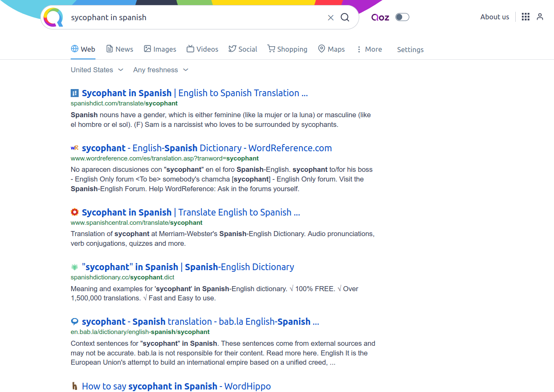The image size is (554, 392).
Task: Click the Qwant logo icon
Action: click(53, 17)
